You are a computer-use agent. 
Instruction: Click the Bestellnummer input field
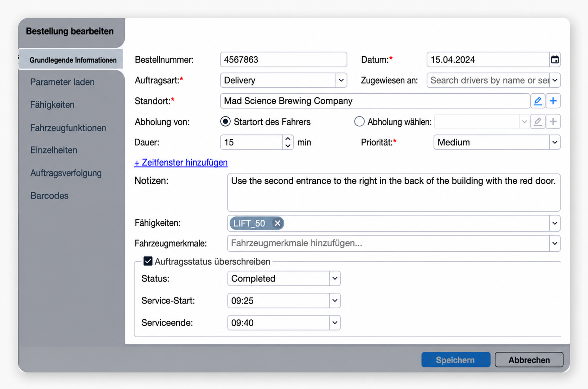click(283, 59)
